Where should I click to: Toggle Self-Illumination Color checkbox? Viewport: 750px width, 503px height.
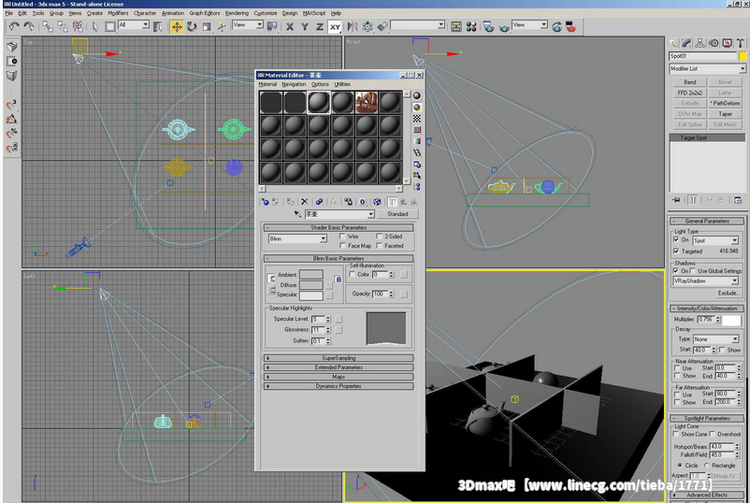click(x=353, y=274)
